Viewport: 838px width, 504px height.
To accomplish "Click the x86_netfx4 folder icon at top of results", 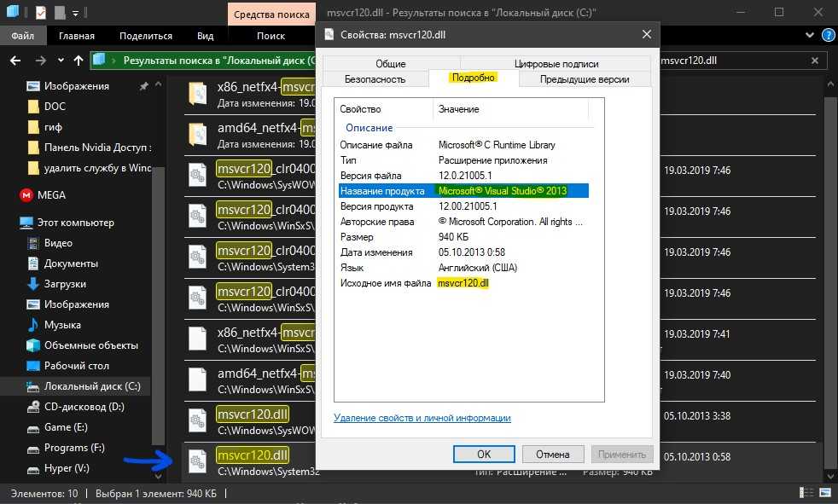I will coord(198,94).
